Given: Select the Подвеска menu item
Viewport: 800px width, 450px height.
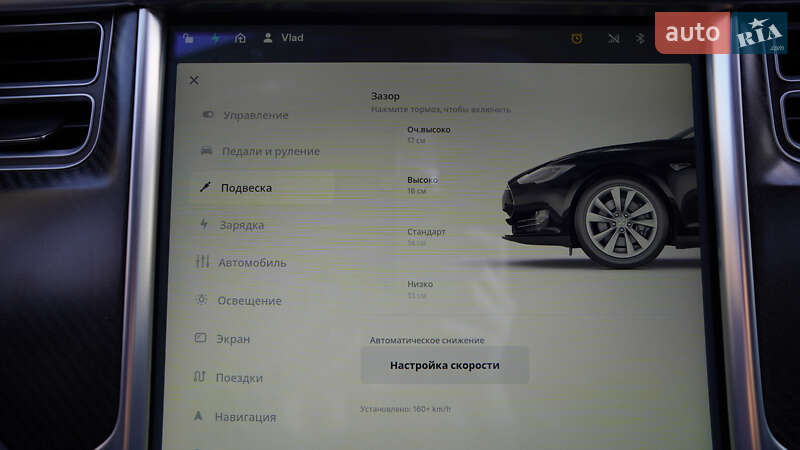Looking at the screenshot, I should click(x=262, y=188).
